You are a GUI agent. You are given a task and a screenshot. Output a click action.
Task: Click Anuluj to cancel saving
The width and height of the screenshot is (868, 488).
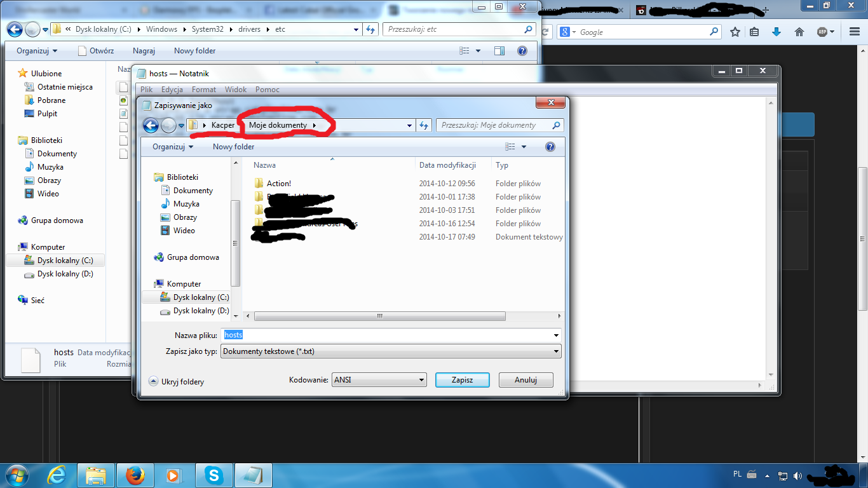click(x=526, y=380)
